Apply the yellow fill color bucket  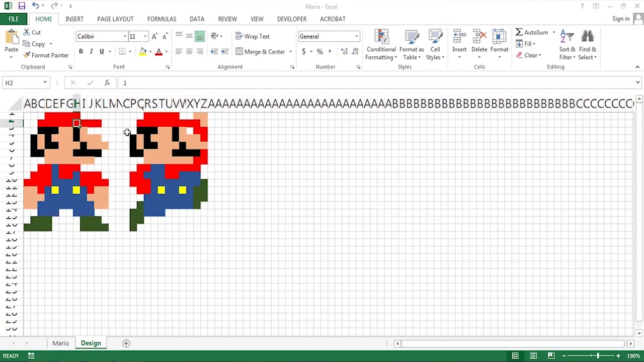pos(143,51)
